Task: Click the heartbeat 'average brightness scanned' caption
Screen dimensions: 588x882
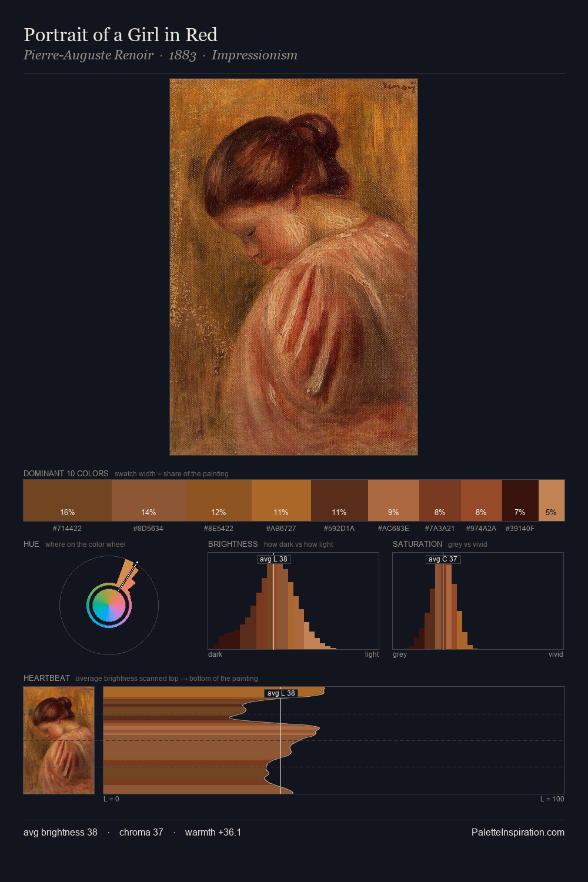Action: click(x=166, y=679)
